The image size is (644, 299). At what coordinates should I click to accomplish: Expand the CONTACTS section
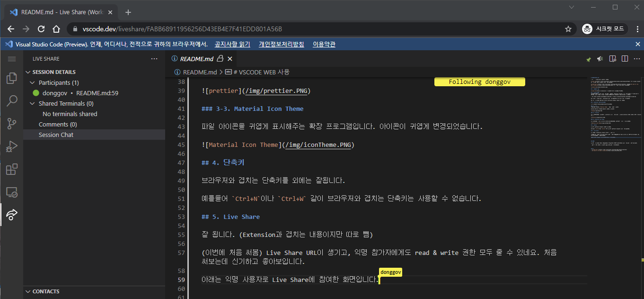pyautogui.click(x=27, y=291)
